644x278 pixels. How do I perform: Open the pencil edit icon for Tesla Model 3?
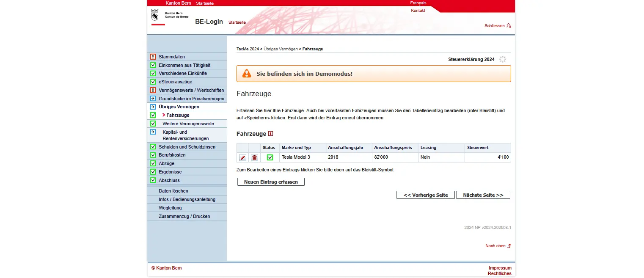[242, 157]
